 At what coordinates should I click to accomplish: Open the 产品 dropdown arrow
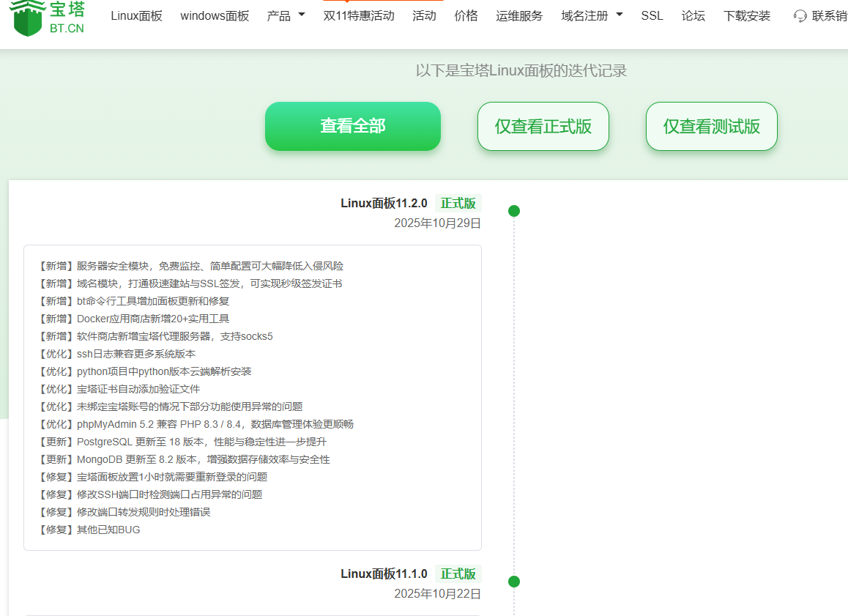click(x=301, y=16)
